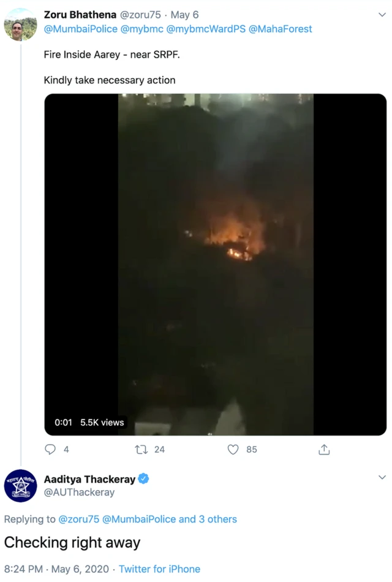Visit the @mybmcWardPS mention
This screenshot has height=582, width=392.
(x=206, y=29)
